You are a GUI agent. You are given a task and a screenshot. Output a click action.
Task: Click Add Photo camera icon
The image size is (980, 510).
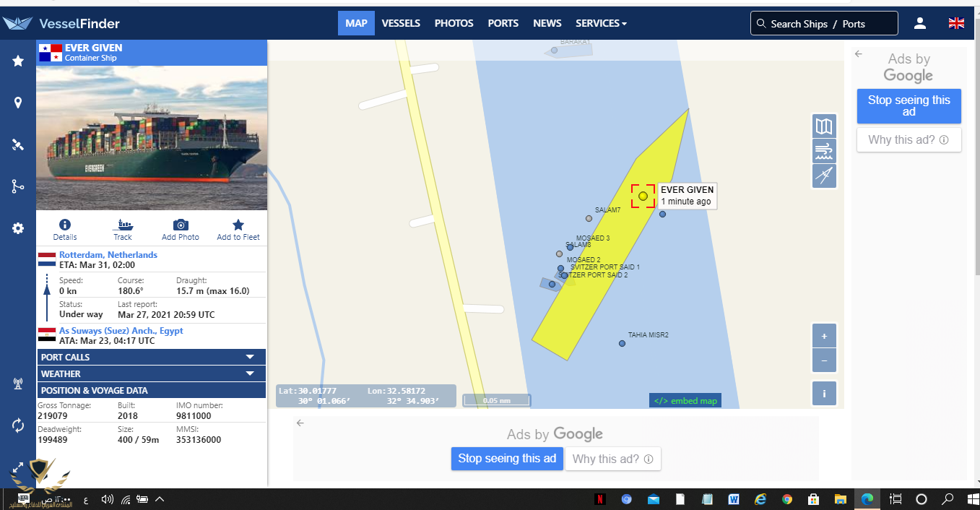point(181,225)
